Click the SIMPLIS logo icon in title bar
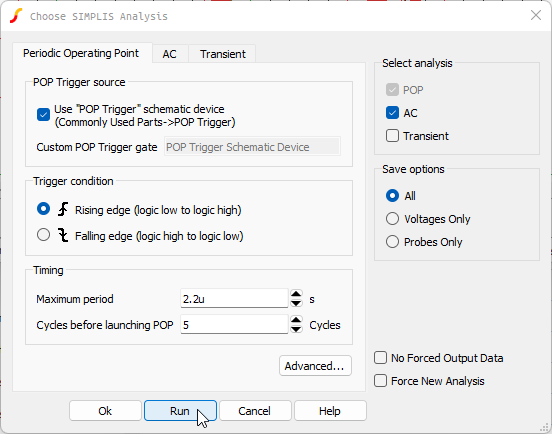The width and height of the screenshot is (552, 434). point(16,16)
